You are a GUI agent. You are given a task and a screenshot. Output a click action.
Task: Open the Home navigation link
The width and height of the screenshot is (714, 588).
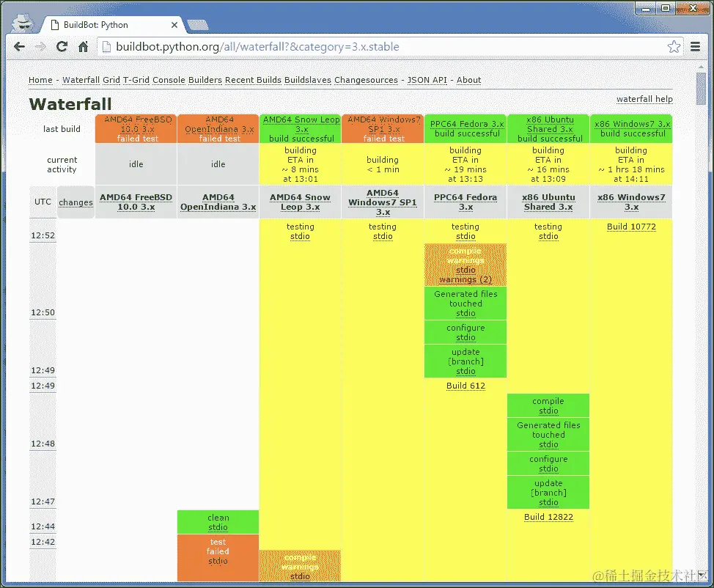click(40, 80)
